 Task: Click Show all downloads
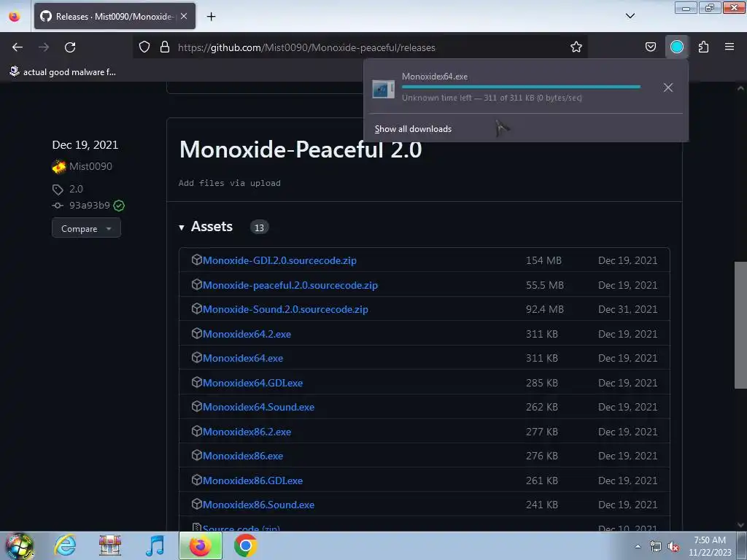click(x=413, y=129)
